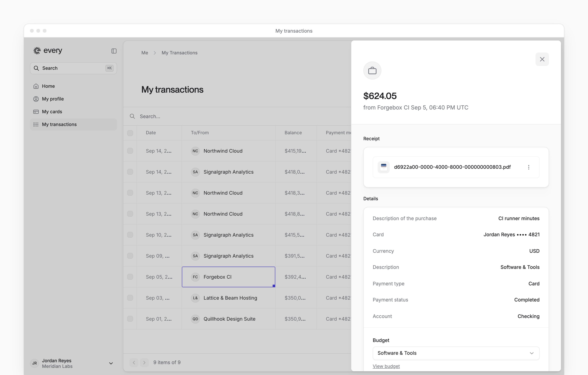Sort by the To/From column header
This screenshot has width=588, height=375.
[x=199, y=133]
